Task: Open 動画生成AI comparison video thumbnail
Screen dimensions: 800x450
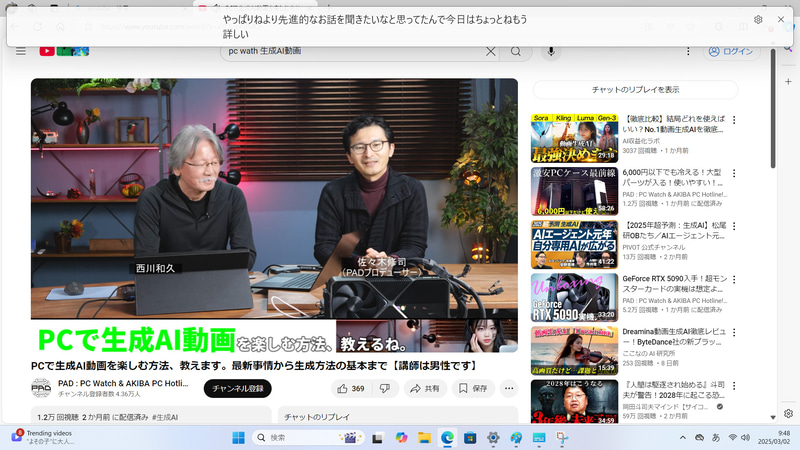Action: [574, 138]
